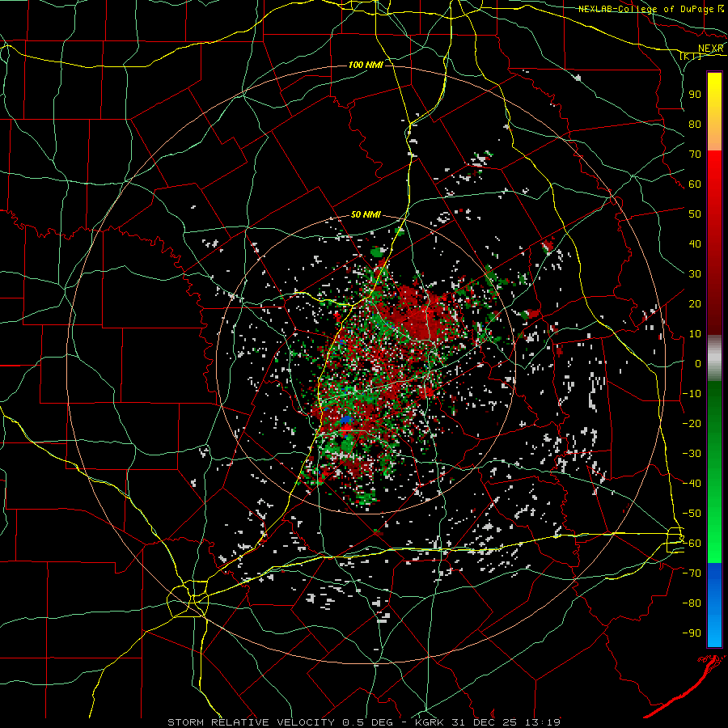
Task: Click the NEXR label above the color scale
Action: tap(710, 49)
